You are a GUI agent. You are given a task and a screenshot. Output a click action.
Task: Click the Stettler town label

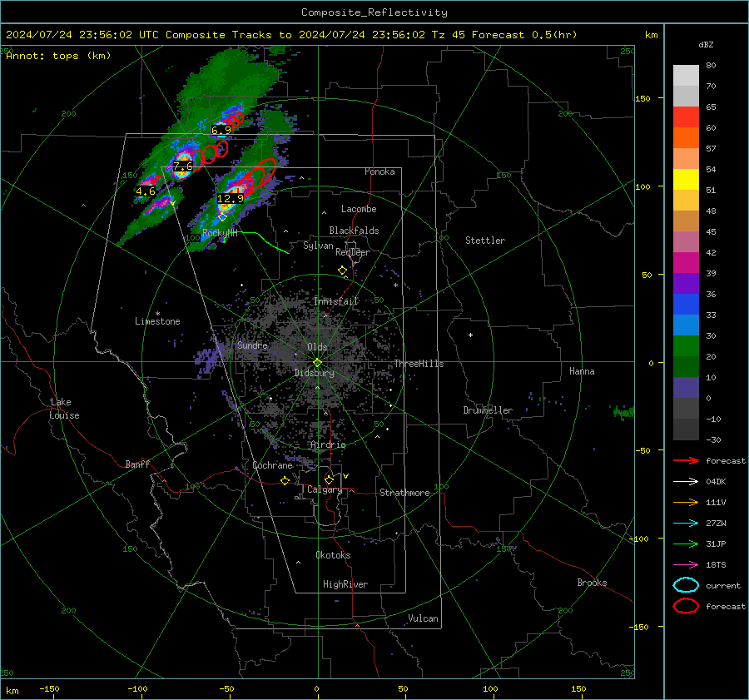485,241
